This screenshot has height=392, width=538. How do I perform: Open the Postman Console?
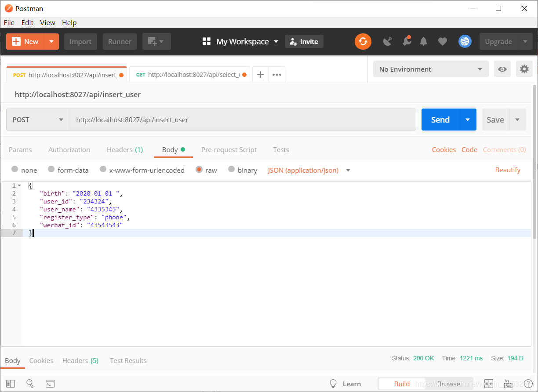coord(50,383)
